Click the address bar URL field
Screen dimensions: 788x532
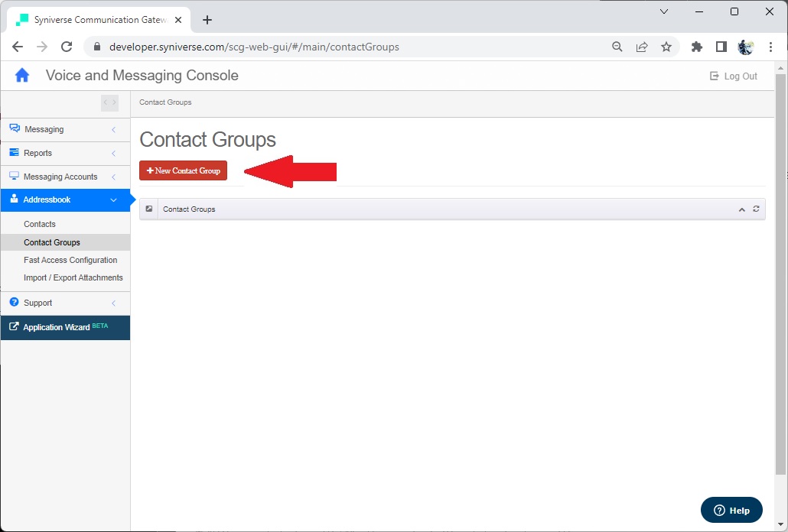(x=254, y=47)
